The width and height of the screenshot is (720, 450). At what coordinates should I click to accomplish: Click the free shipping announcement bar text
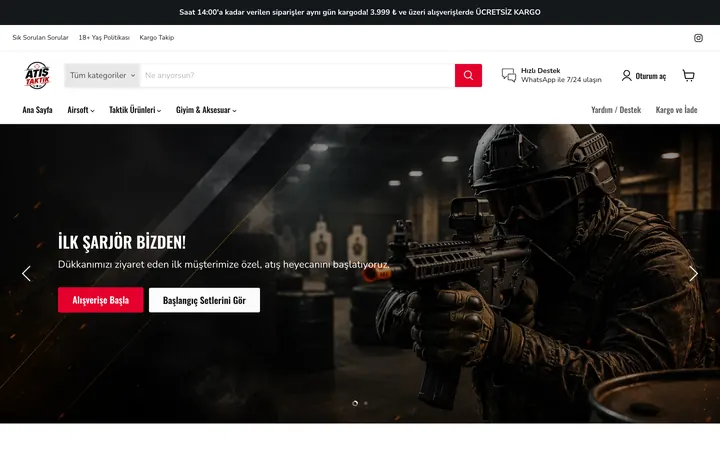(x=360, y=12)
